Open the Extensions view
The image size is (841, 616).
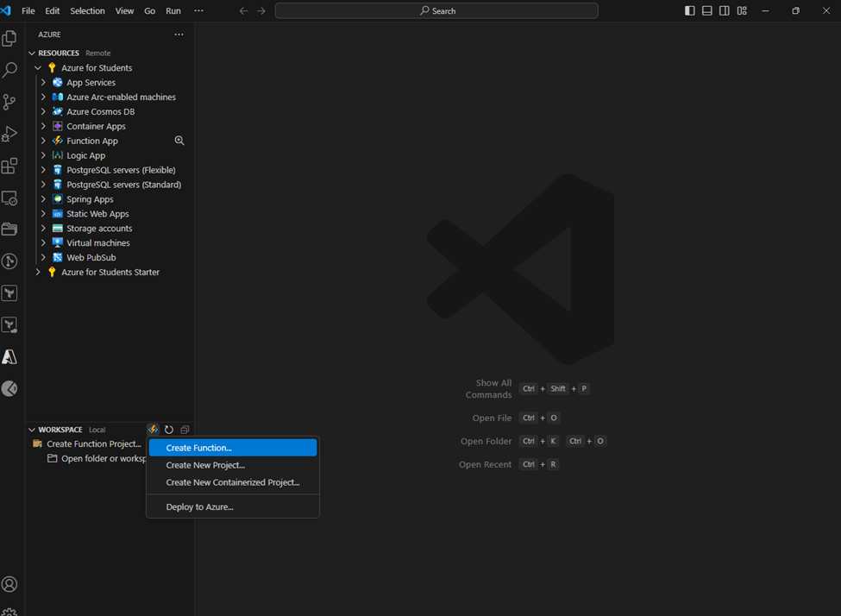(9, 166)
